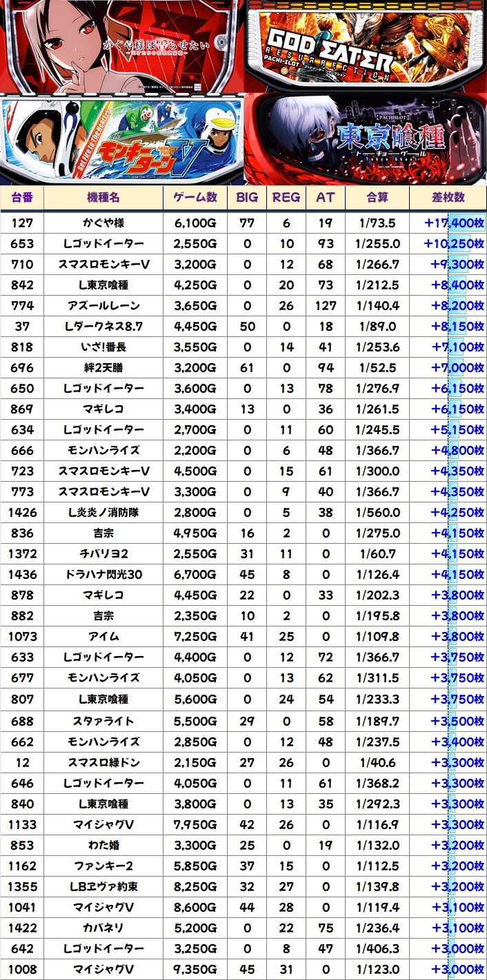The image size is (487, 980).
Task: Click the いざ!番長 machine name
Action: pyautogui.click(x=103, y=347)
